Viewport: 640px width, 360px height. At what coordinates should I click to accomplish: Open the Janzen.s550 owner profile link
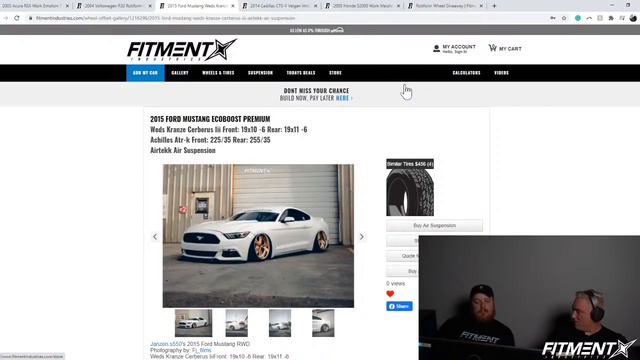click(x=166, y=344)
